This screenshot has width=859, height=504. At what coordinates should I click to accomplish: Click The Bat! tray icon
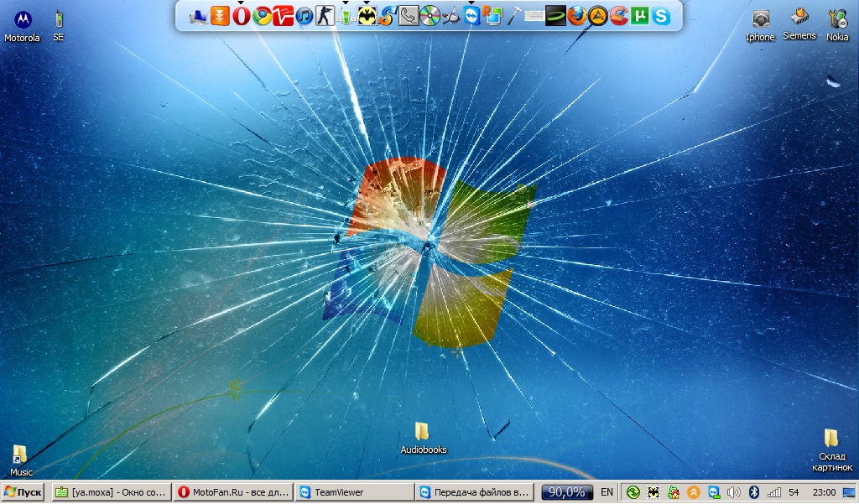click(x=653, y=492)
